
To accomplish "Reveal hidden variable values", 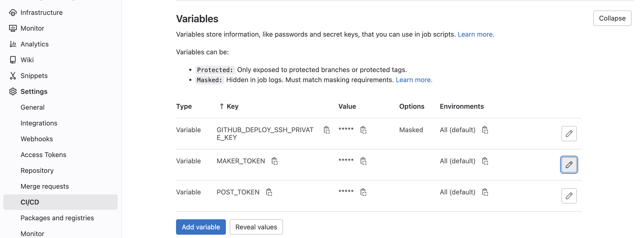I will (256, 227).
